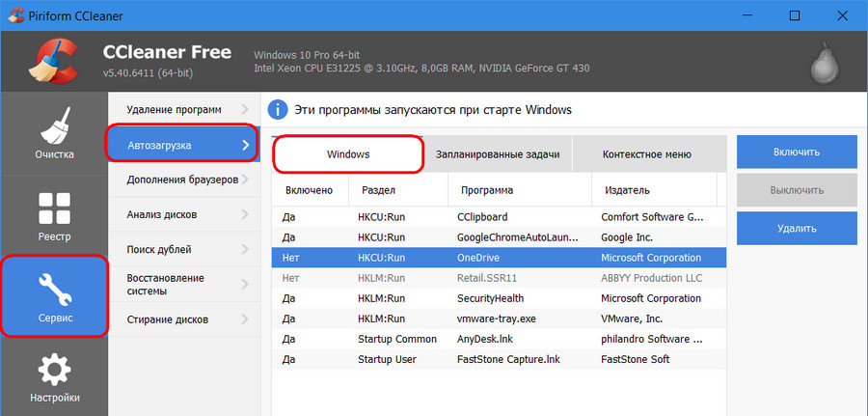This screenshot has height=416, width=868.
Task: Click the Выключить button
Action: click(797, 190)
